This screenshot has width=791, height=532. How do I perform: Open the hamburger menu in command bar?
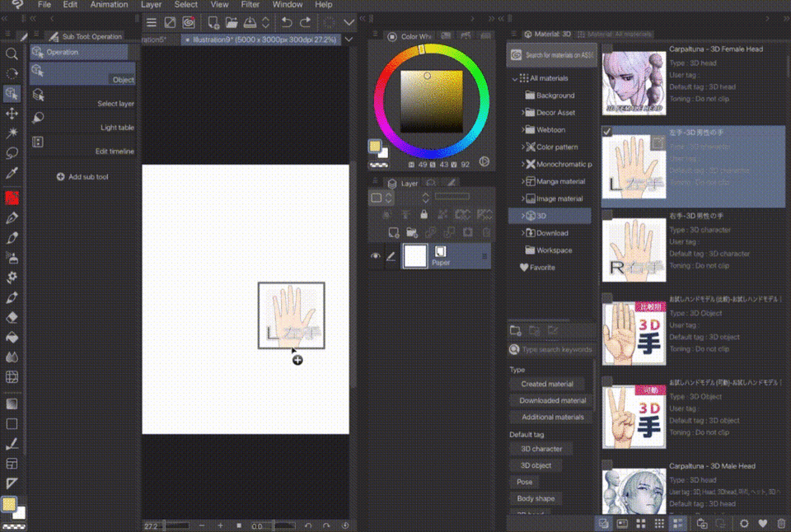coord(152,22)
